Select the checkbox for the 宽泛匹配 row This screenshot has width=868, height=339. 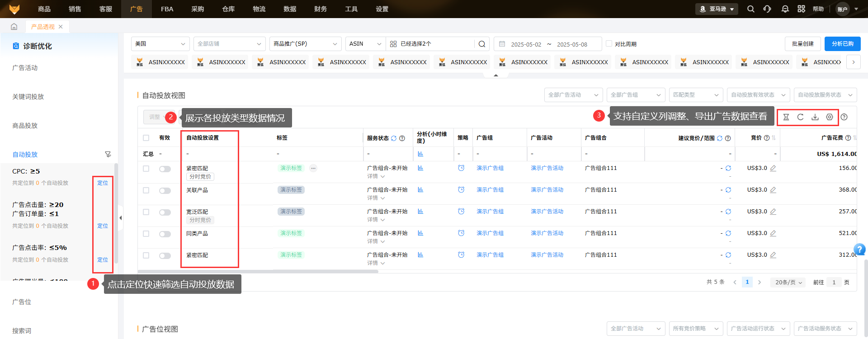point(146,212)
